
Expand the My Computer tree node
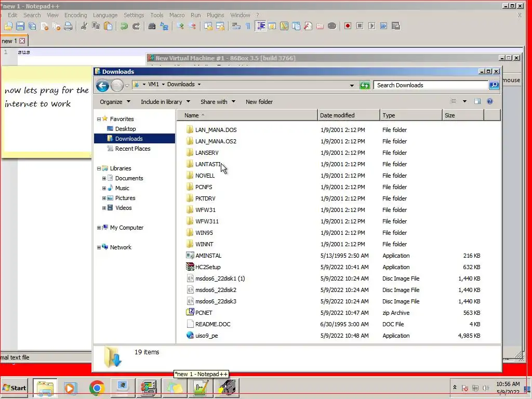99,228
